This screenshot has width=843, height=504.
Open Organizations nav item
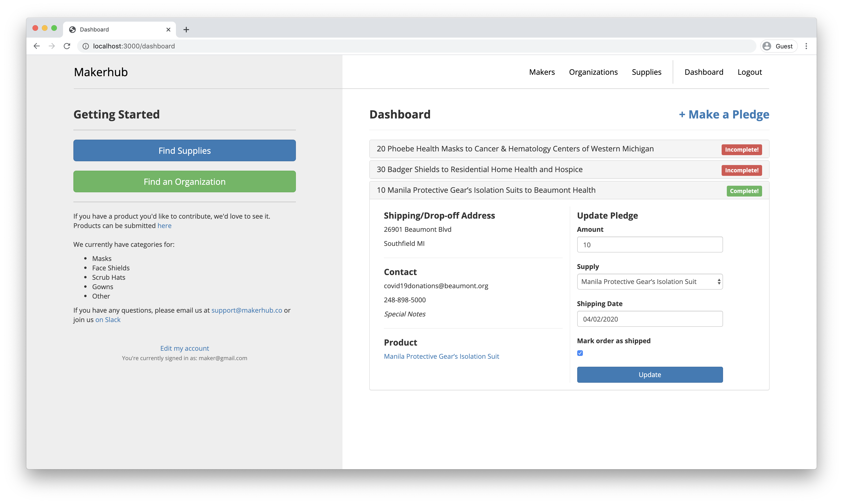tap(593, 72)
